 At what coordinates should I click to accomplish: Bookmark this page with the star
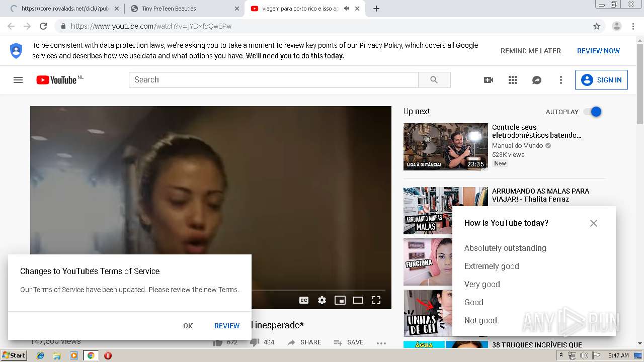coord(597,26)
